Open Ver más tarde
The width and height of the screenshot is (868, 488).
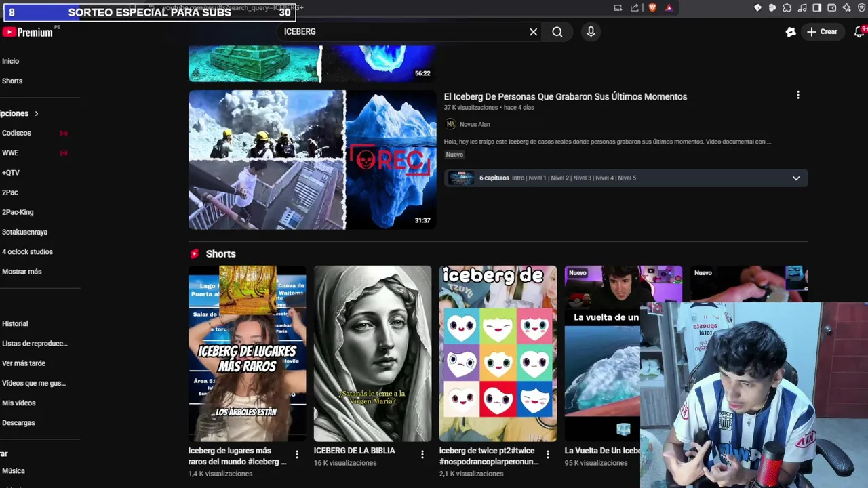[24, 363]
